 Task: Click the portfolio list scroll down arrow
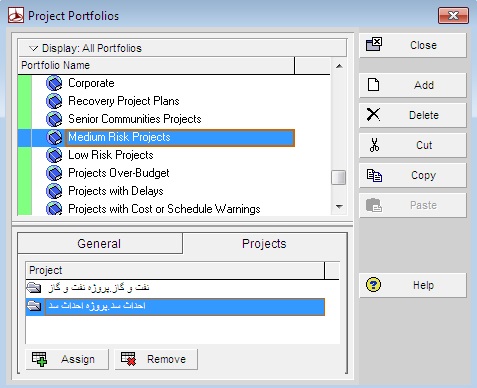[x=339, y=207]
